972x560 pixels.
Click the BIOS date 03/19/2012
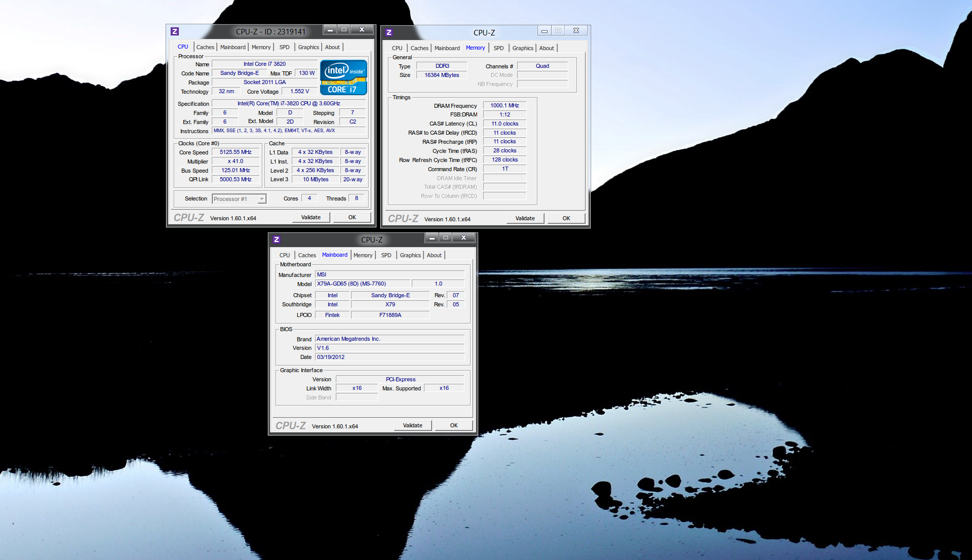[390, 357]
